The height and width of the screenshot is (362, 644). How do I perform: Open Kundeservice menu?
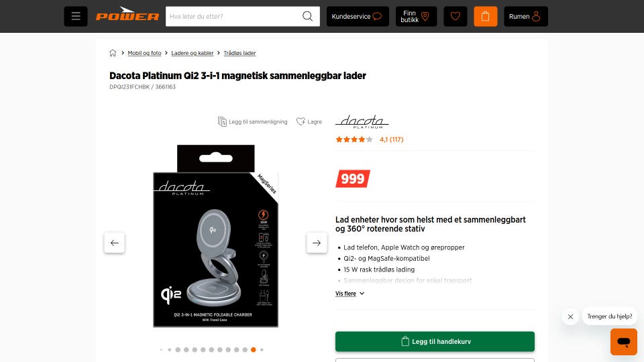click(358, 16)
